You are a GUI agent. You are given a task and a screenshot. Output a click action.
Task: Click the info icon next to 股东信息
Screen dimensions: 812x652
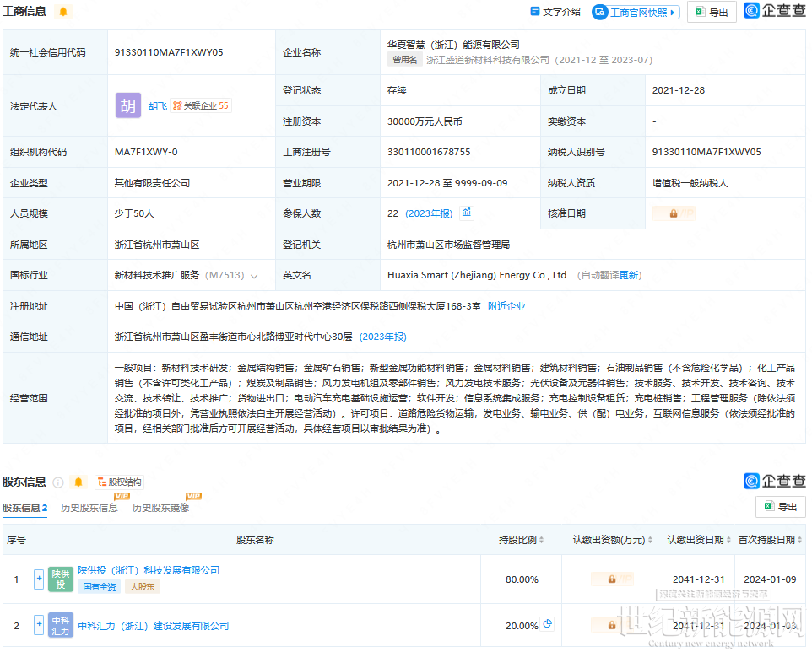58,482
